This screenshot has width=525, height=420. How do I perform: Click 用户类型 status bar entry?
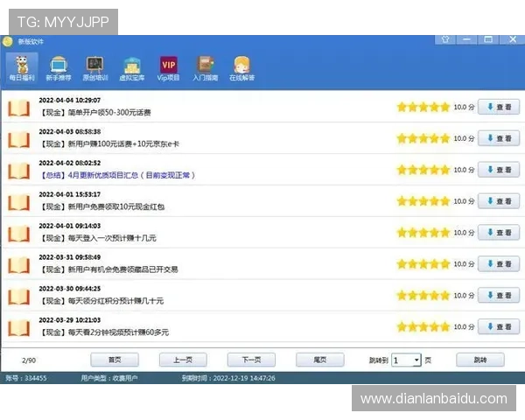click(109, 378)
